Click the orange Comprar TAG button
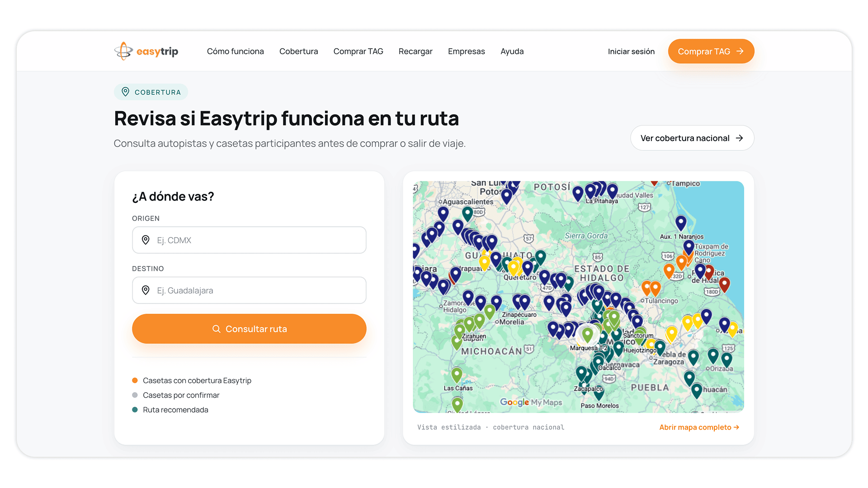868x488 pixels. (711, 52)
